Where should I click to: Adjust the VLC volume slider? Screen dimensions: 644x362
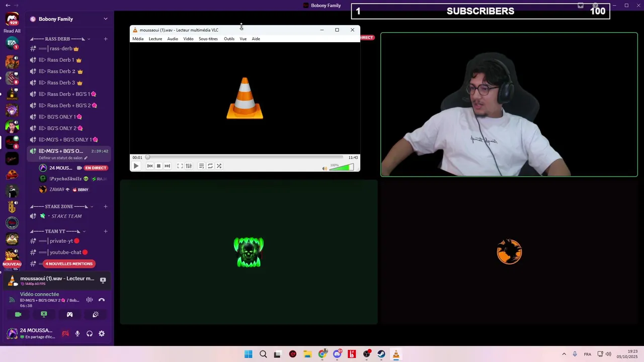tap(342, 167)
